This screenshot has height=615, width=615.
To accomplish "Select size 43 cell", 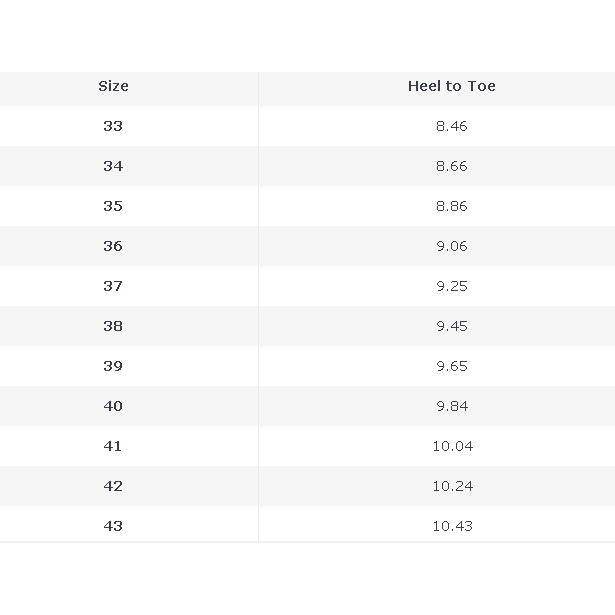I will coord(113,526).
